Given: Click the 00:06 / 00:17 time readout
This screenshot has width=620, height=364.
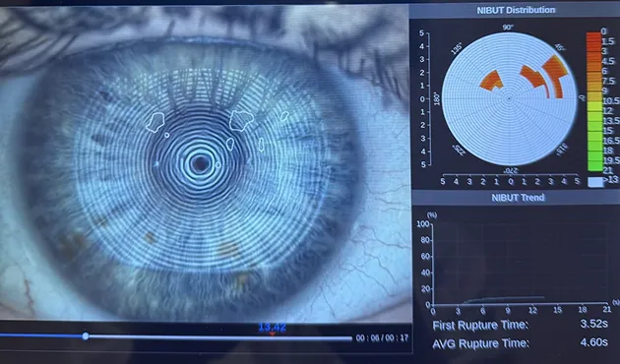Looking at the screenshot, I should (382, 337).
